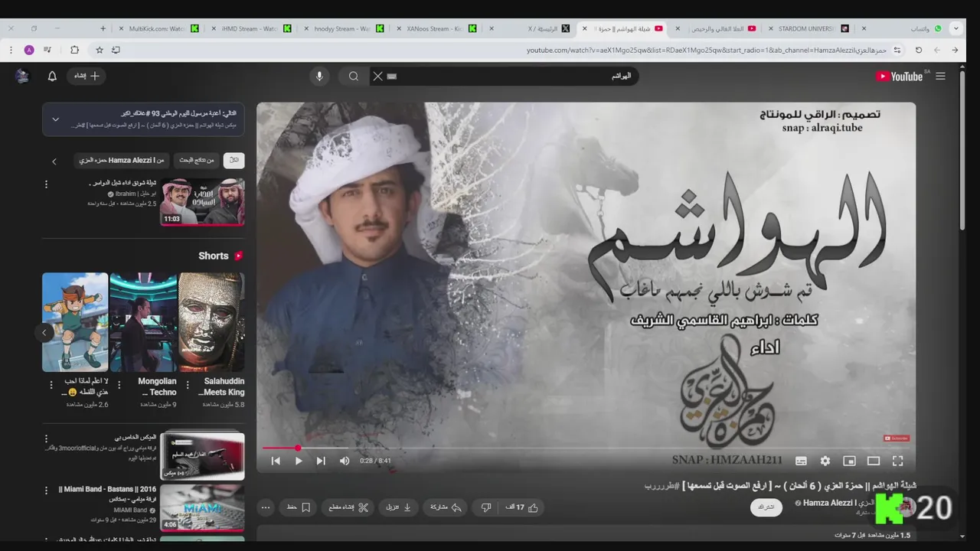Open the Miami Band Bastans 2016 video
The width and height of the screenshot is (980, 551).
click(x=202, y=507)
